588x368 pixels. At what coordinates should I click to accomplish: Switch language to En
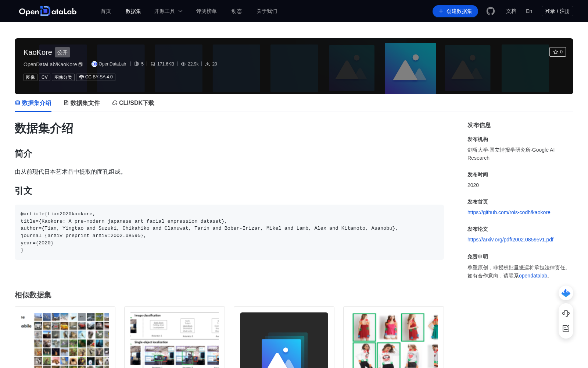pos(529,11)
